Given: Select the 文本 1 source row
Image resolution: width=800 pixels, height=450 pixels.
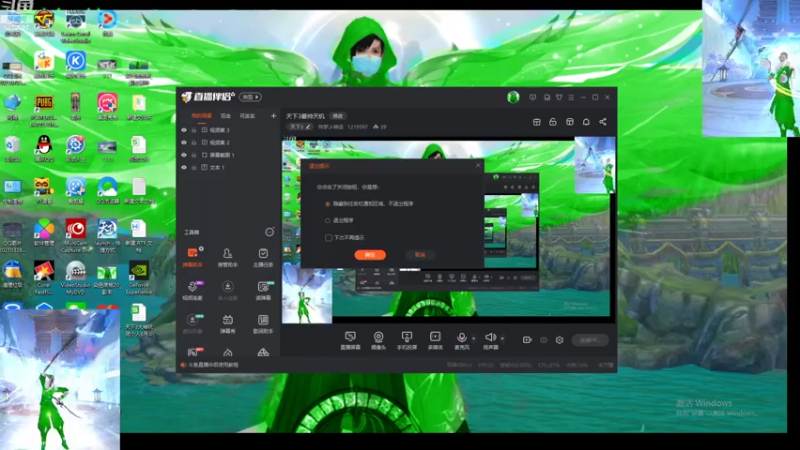Looking at the screenshot, I should click(228, 167).
